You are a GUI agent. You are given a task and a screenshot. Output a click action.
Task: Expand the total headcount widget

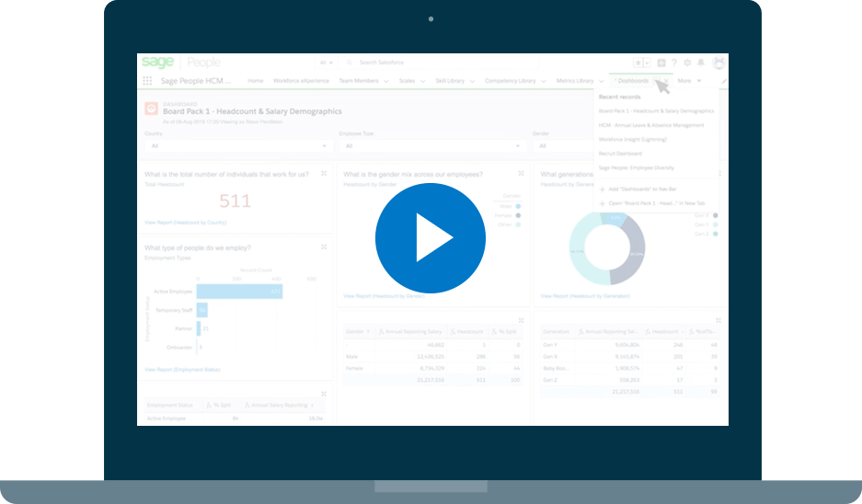click(x=323, y=173)
